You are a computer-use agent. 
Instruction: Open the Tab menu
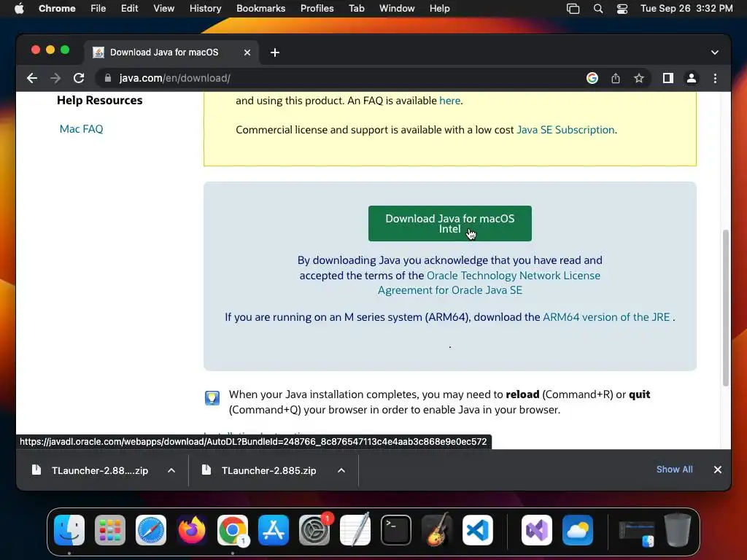[356, 9]
